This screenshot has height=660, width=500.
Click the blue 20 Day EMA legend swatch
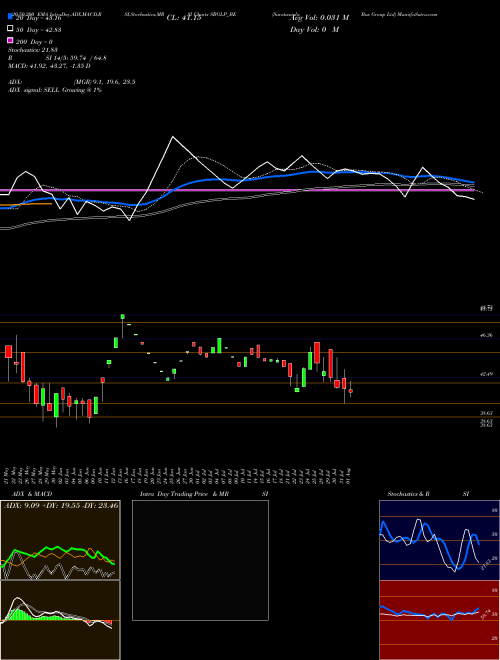point(10,17)
